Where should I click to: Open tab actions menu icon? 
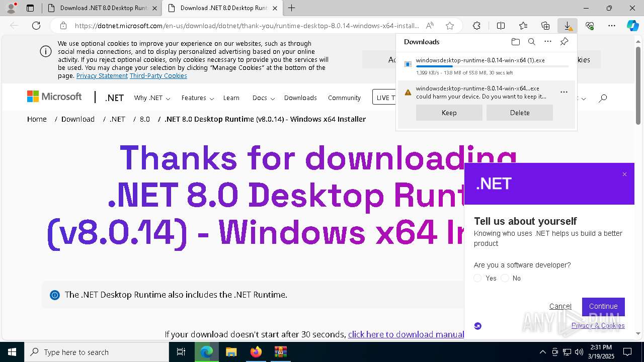[30, 8]
